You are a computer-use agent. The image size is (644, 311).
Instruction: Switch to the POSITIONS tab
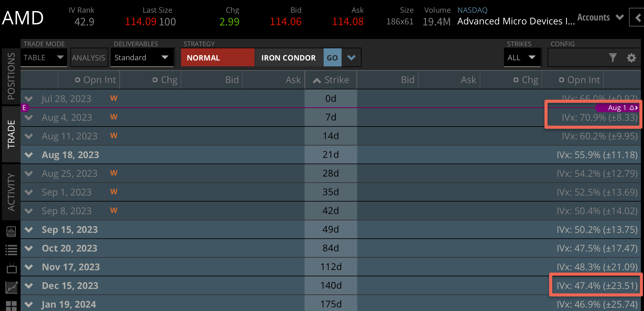tap(11, 76)
